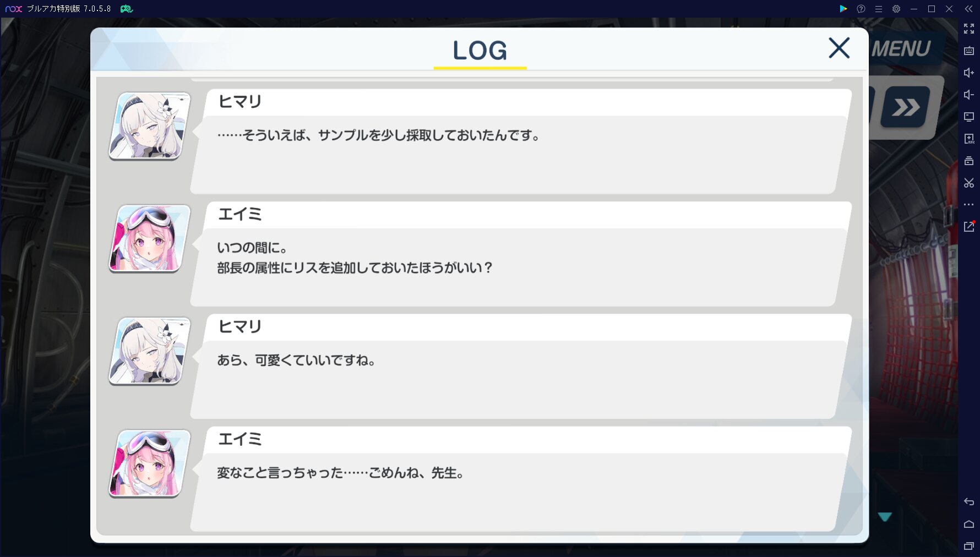Go to Android home screen icon
980x557 pixels.
coord(969,524)
